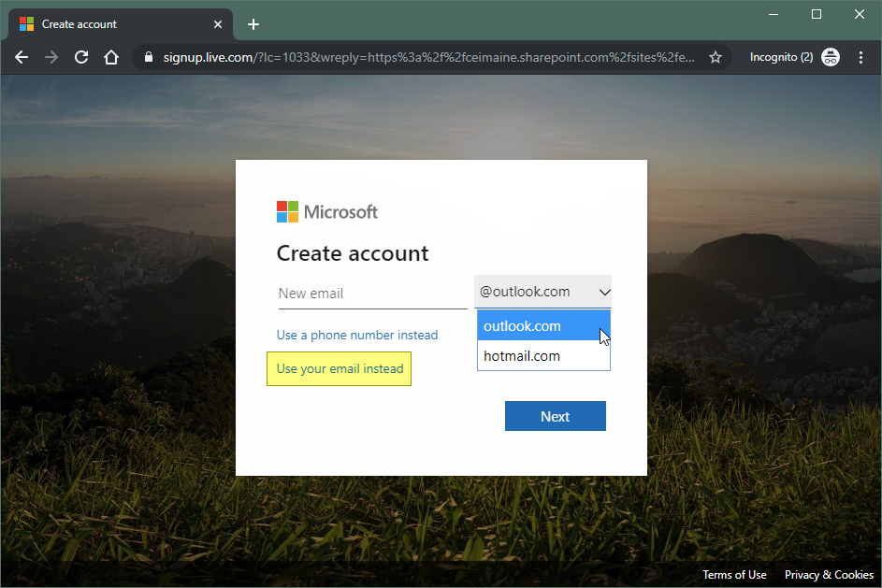Close the Create account tab
The width and height of the screenshot is (882, 588).
218,24
